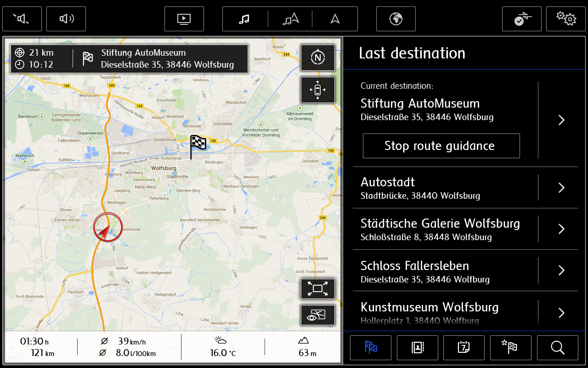This screenshot has height=368, width=588.
Task: Click trip distance 121 km value
Action: click(42, 353)
